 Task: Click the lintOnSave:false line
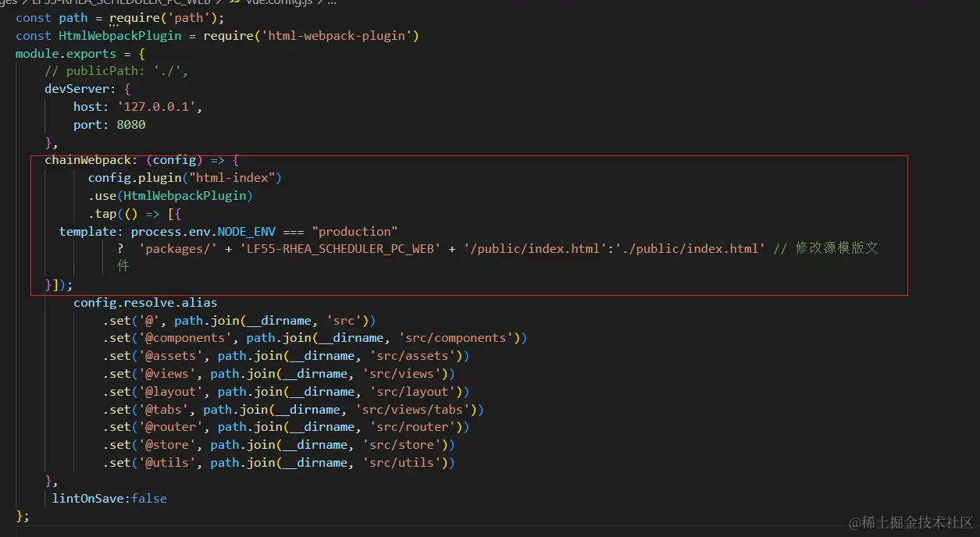(x=109, y=498)
